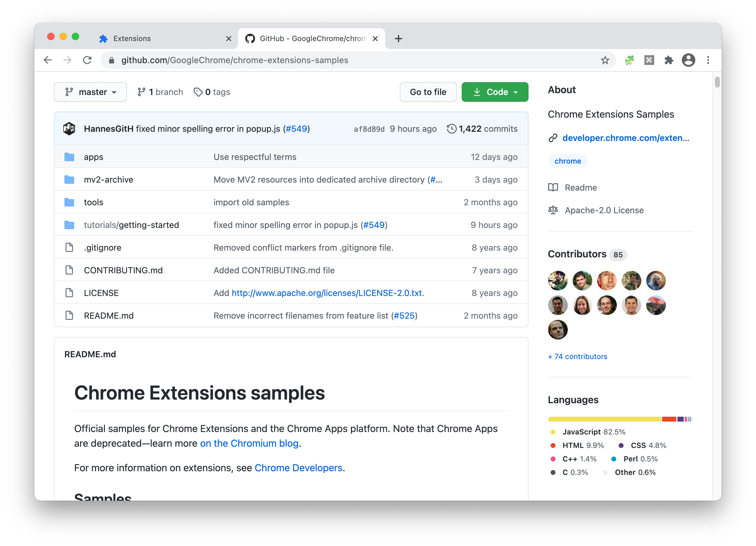Click the link icon beside developer.chrome.com
756x546 pixels.
553,138
